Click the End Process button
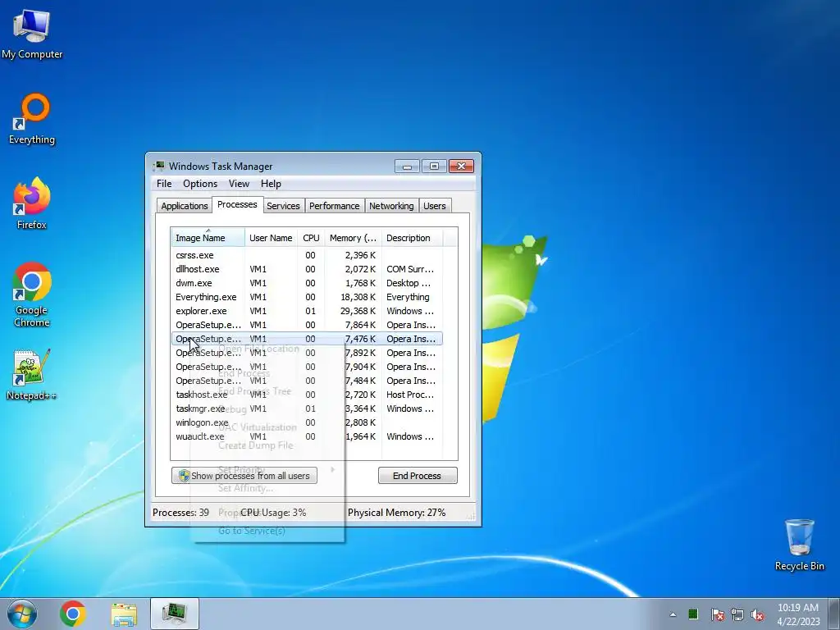 (x=418, y=476)
